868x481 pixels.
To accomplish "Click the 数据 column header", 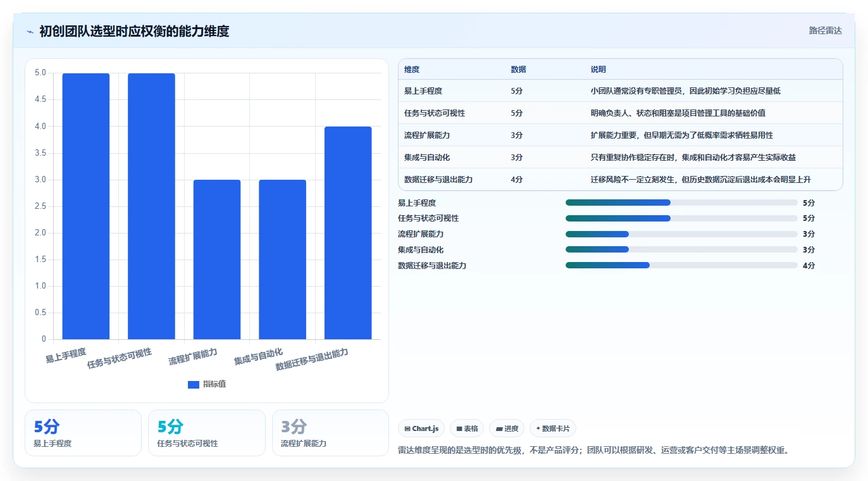I will pyautogui.click(x=518, y=70).
